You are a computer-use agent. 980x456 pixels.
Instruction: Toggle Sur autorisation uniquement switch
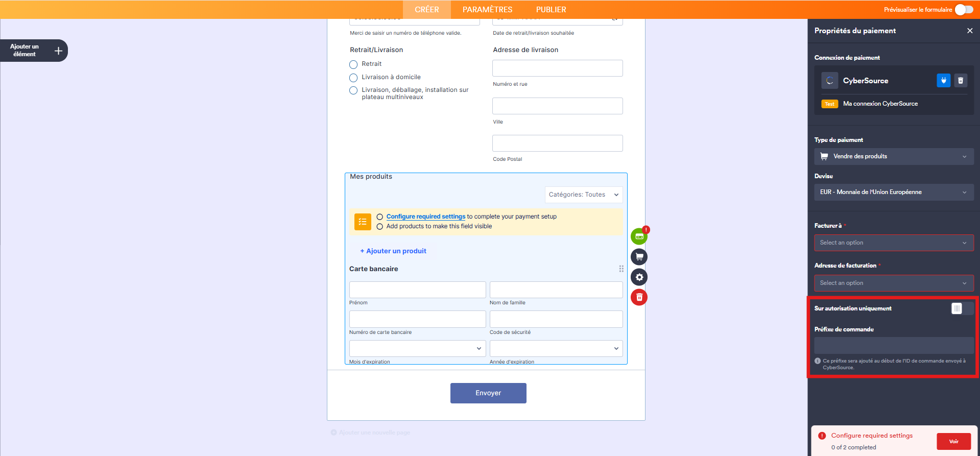click(x=962, y=308)
